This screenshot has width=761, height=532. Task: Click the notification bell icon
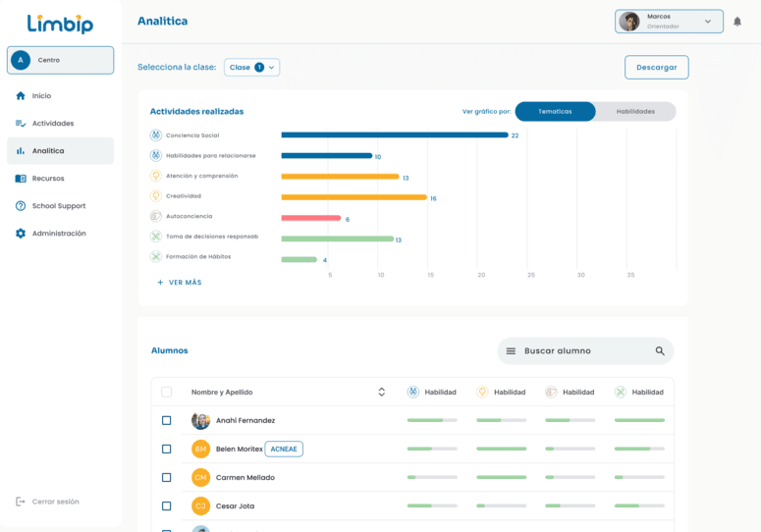point(737,22)
